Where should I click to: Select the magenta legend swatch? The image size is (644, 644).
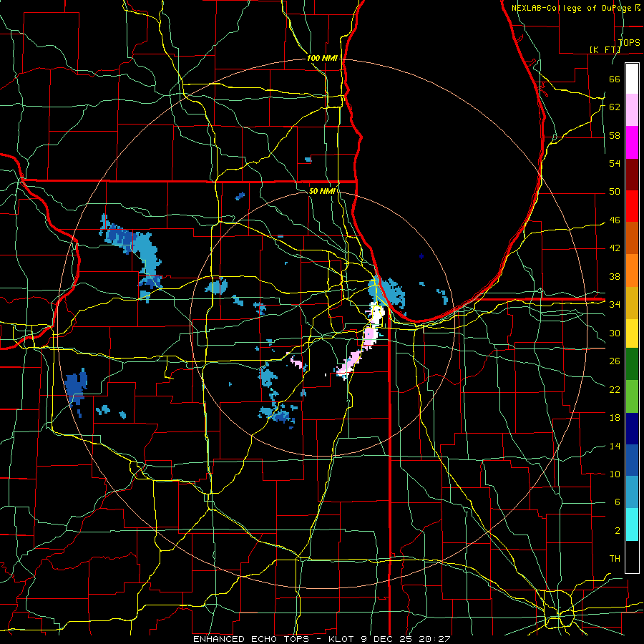tap(632, 142)
